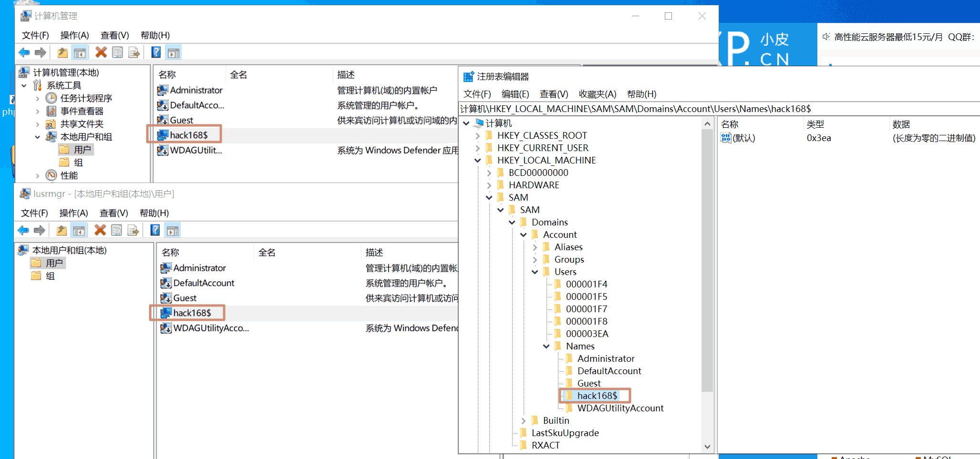Click 类型 column header in Registry Editor
The height and width of the screenshot is (459, 980).
click(815, 124)
